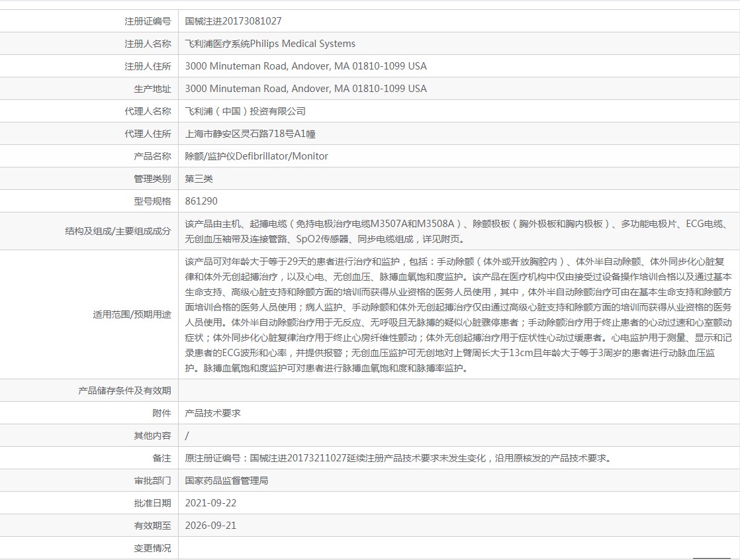Image resolution: width=740 pixels, height=560 pixels.
Task: Click the 批准日期 label
Action: [152, 503]
